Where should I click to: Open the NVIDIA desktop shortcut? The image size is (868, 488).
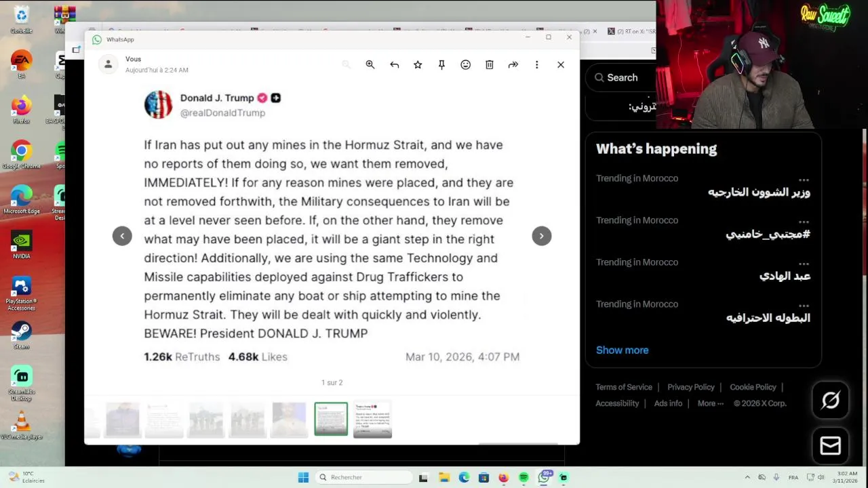click(x=21, y=245)
